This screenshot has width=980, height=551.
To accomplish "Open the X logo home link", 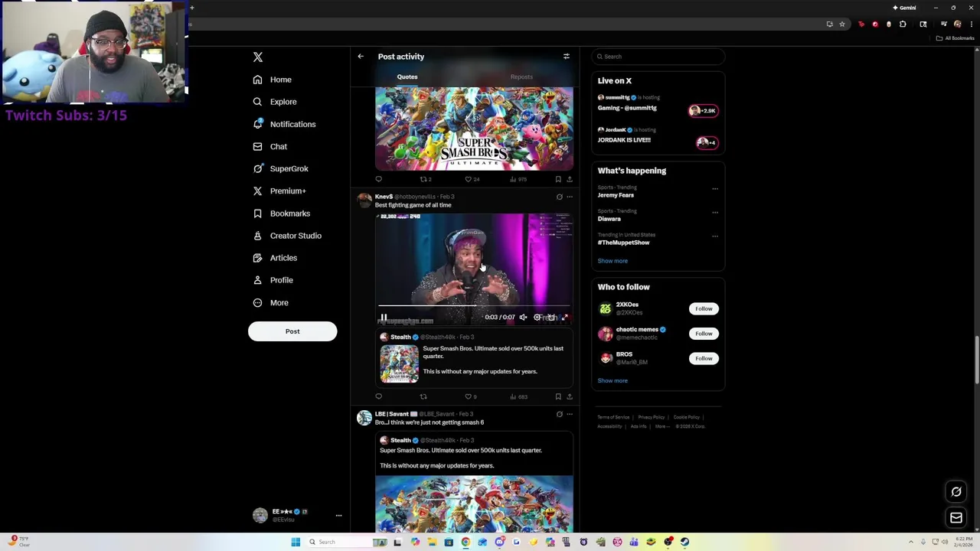I will (x=258, y=57).
